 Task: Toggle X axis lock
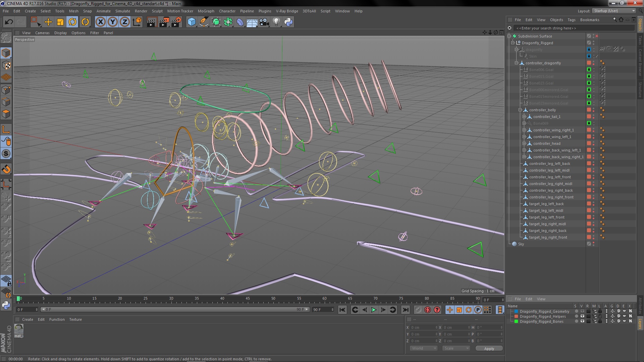point(100,22)
